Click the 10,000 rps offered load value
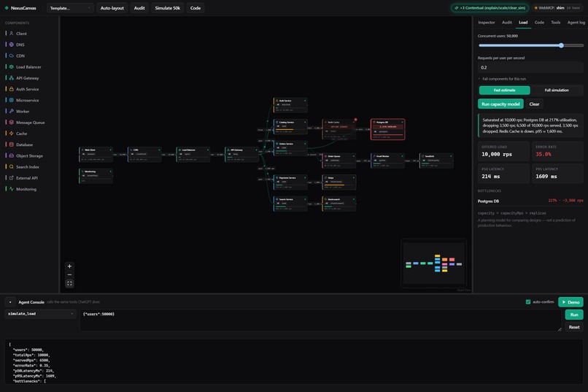588x392 pixels. pos(497,154)
